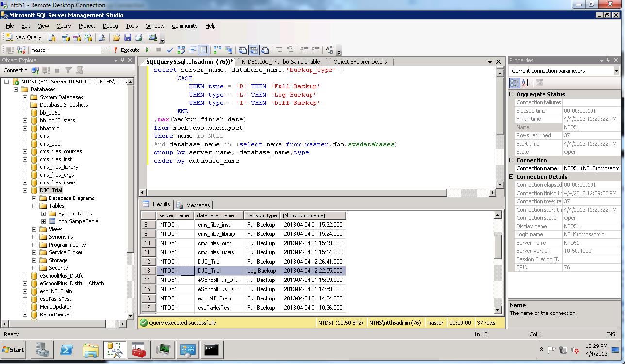Click the Windows Start button

(13, 349)
